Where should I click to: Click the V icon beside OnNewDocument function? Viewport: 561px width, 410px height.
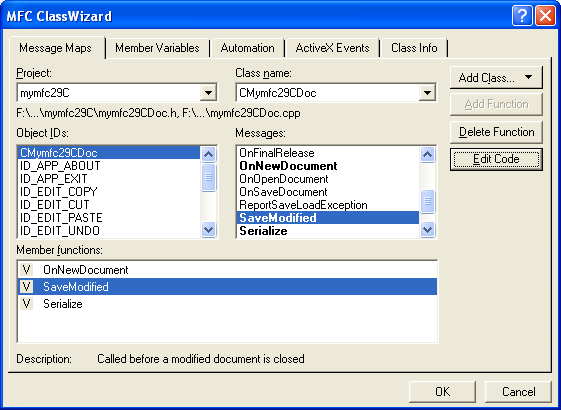click(26, 270)
